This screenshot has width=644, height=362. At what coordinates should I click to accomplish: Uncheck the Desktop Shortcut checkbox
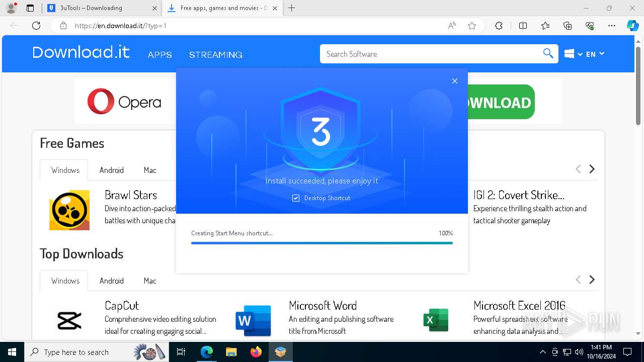click(296, 198)
